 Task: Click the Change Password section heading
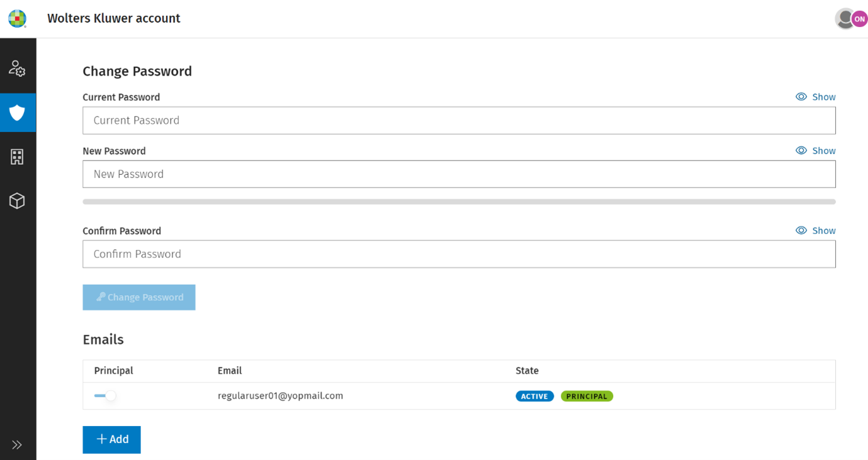[137, 71]
